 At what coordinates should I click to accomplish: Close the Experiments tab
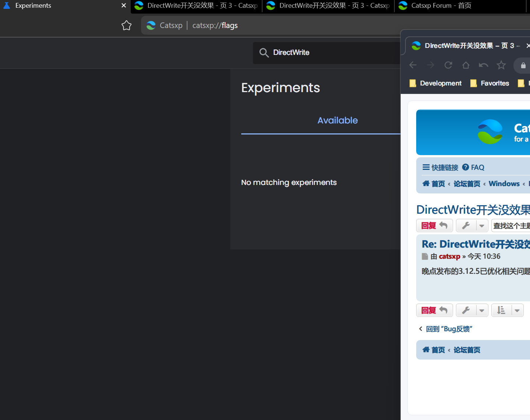(x=124, y=6)
